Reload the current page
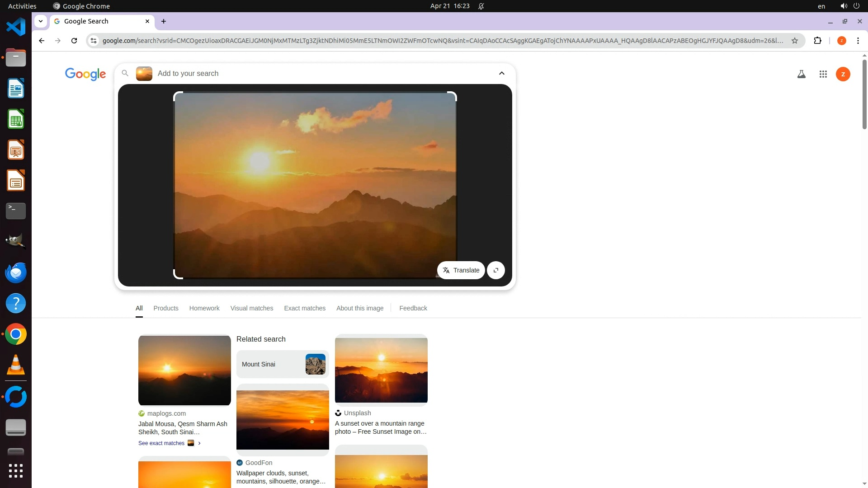Viewport: 868px width, 488px height. [74, 41]
